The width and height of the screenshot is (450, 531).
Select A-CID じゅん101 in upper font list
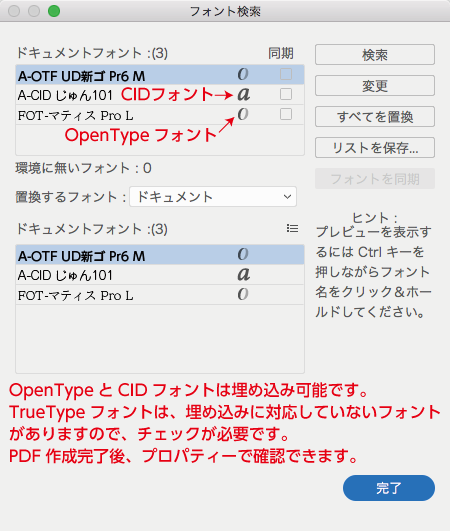pyautogui.click(x=160, y=94)
